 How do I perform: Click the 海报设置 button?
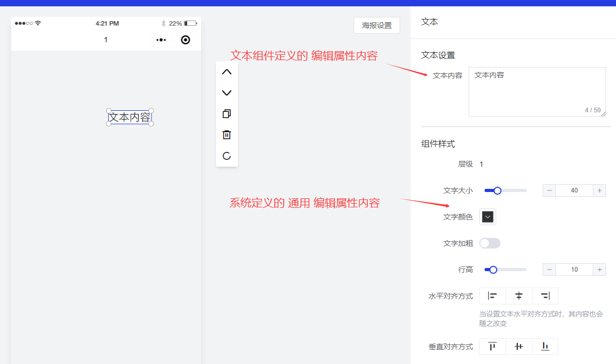[377, 25]
